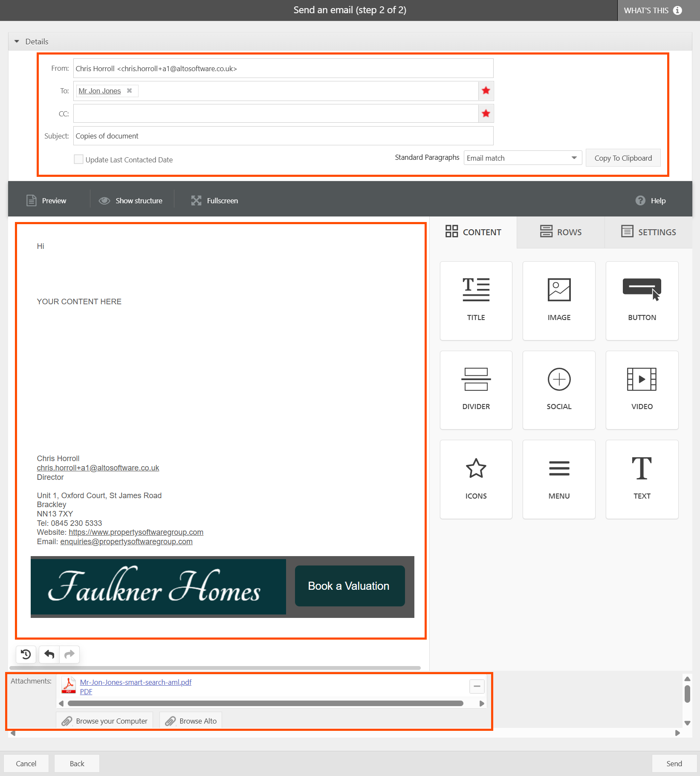Click the Book a Valuation button
The height and width of the screenshot is (776, 700).
[349, 586]
